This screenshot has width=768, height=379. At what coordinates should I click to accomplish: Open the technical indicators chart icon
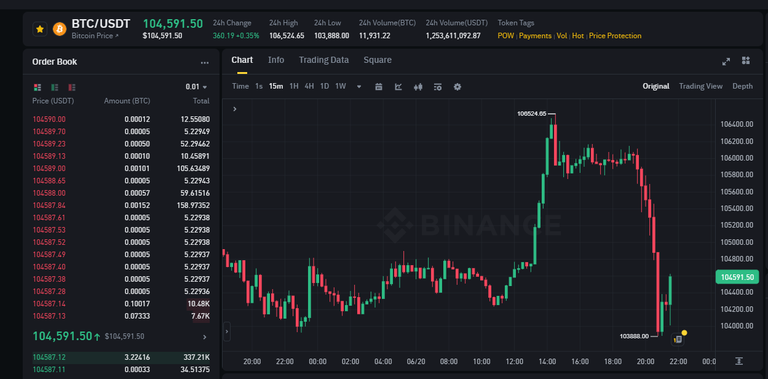[398, 87]
